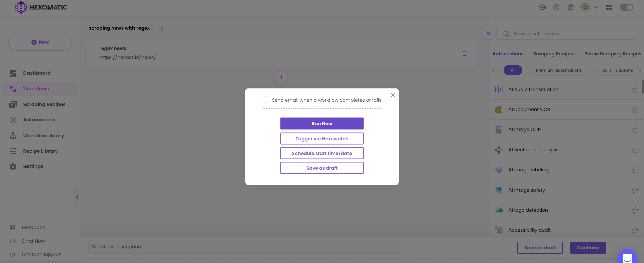Click the Search automation field
Screen dimensions: 644x263
(x=567, y=34)
